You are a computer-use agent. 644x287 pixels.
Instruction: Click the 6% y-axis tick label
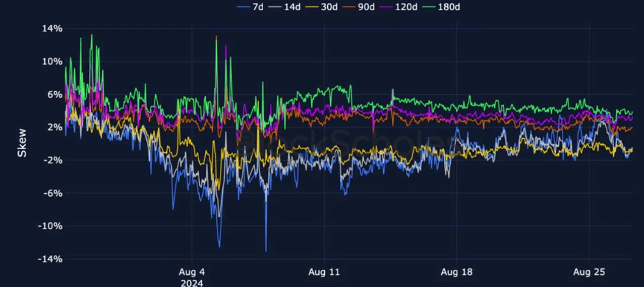(54, 94)
